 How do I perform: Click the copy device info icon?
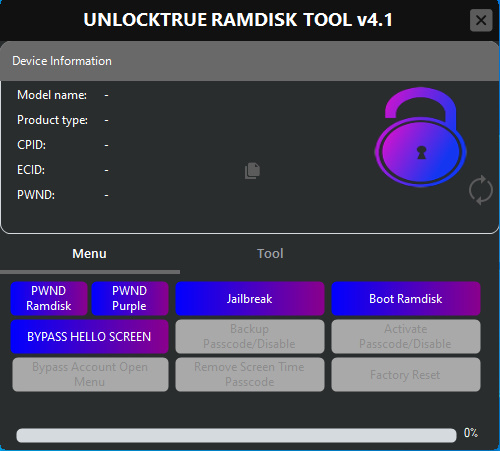pyautogui.click(x=252, y=171)
